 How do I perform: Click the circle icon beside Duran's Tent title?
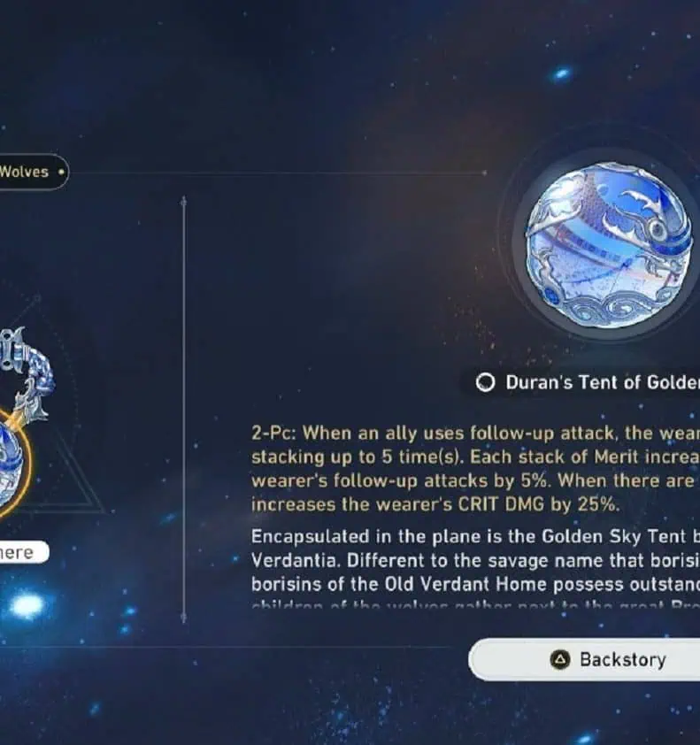pyautogui.click(x=485, y=382)
